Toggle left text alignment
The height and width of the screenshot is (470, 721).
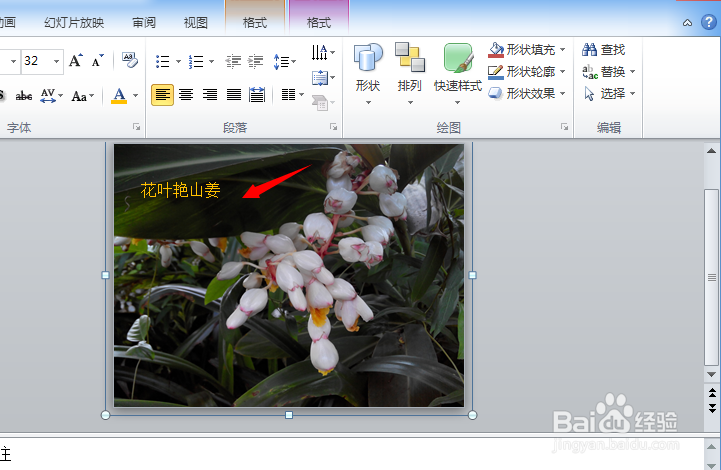pyautogui.click(x=162, y=95)
